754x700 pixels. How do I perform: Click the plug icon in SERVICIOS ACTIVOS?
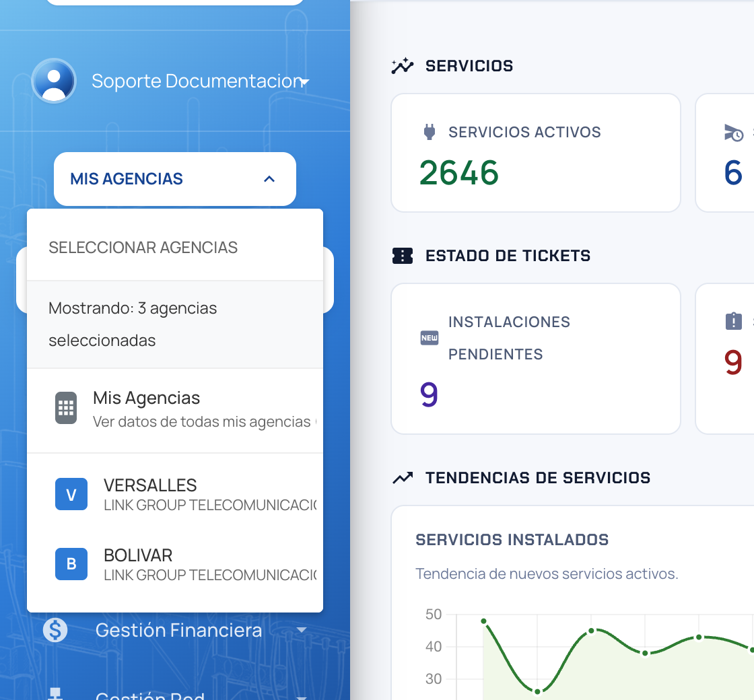pos(430,132)
